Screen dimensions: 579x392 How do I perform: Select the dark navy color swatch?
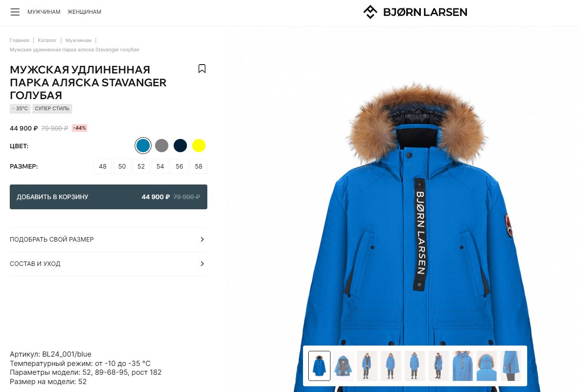[180, 146]
